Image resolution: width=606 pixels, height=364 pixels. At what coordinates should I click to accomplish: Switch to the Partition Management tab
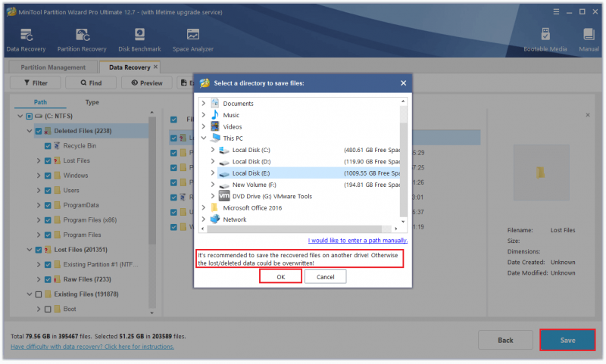tap(53, 67)
